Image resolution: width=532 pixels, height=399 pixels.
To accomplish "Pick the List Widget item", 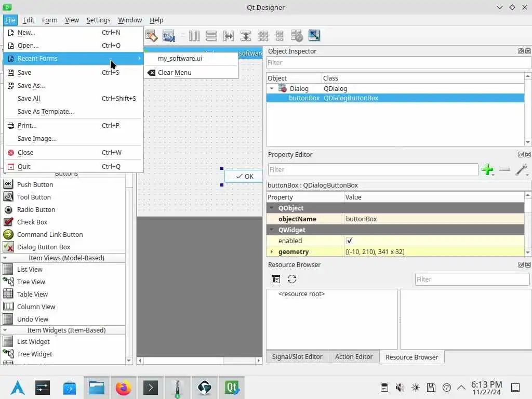I will pyautogui.click(x=33, y=342).
